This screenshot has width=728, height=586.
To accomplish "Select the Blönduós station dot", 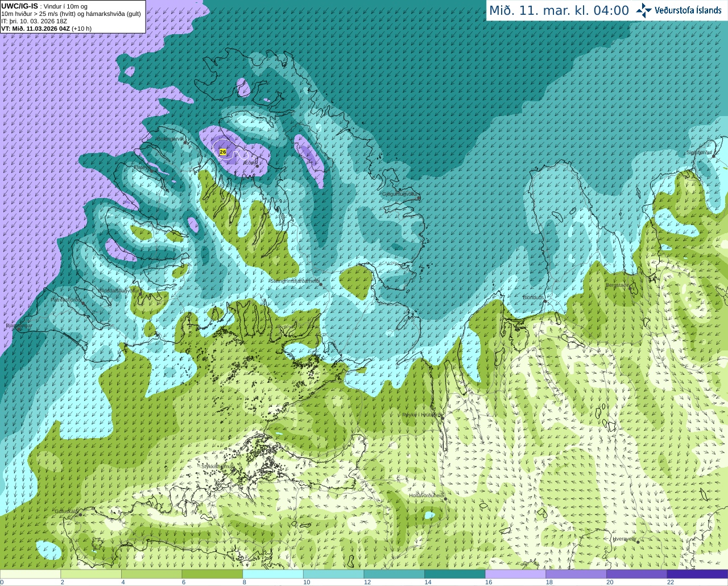I will coord(545,302).
